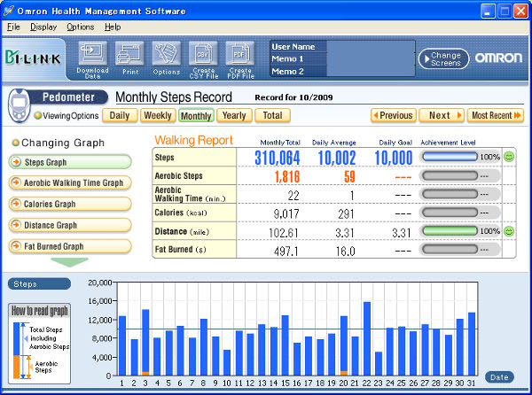Open the Help menu
Viewport: 532px width, 395px height.
113,27
